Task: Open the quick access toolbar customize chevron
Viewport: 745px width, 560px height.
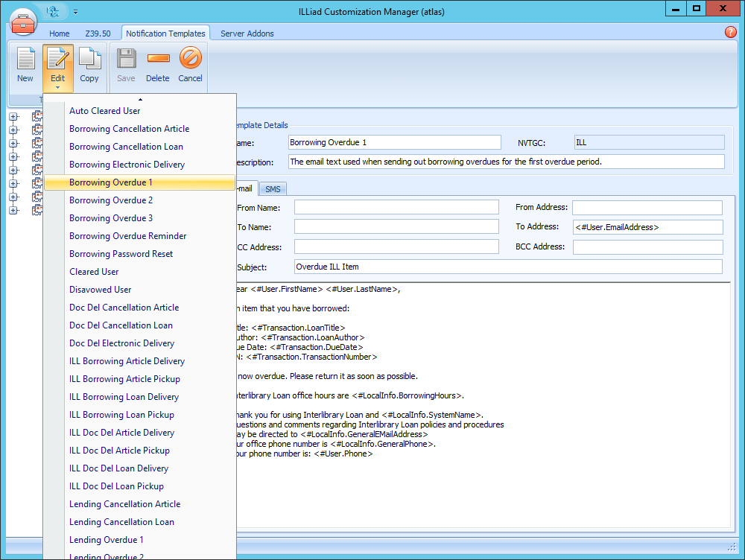Action: (75, 12)
